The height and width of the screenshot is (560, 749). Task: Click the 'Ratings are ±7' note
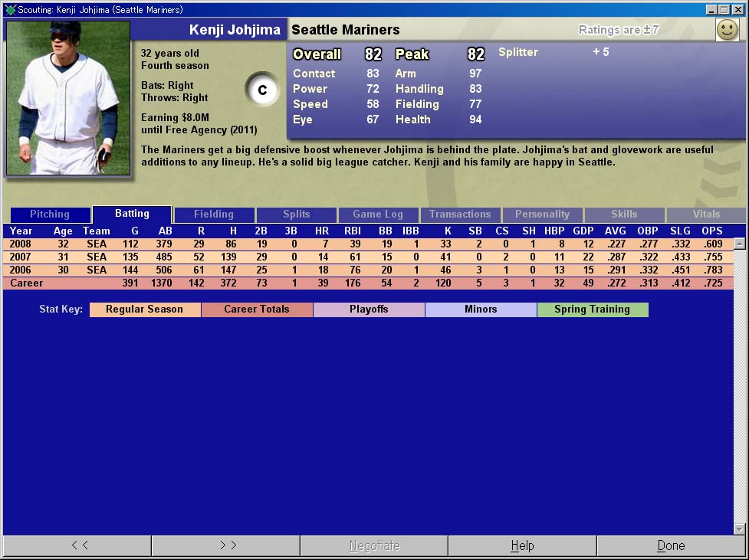point(618,30)
